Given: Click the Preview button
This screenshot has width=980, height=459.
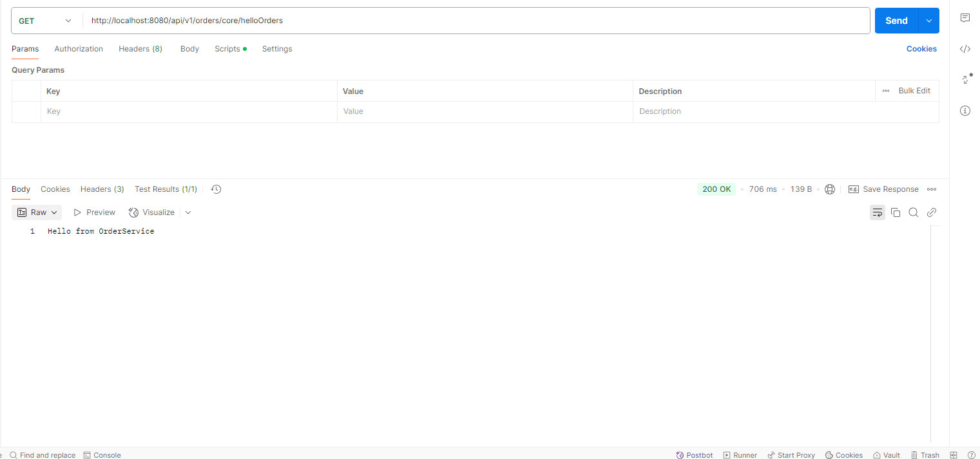Looking at the screenshot, I should [94, 212].
